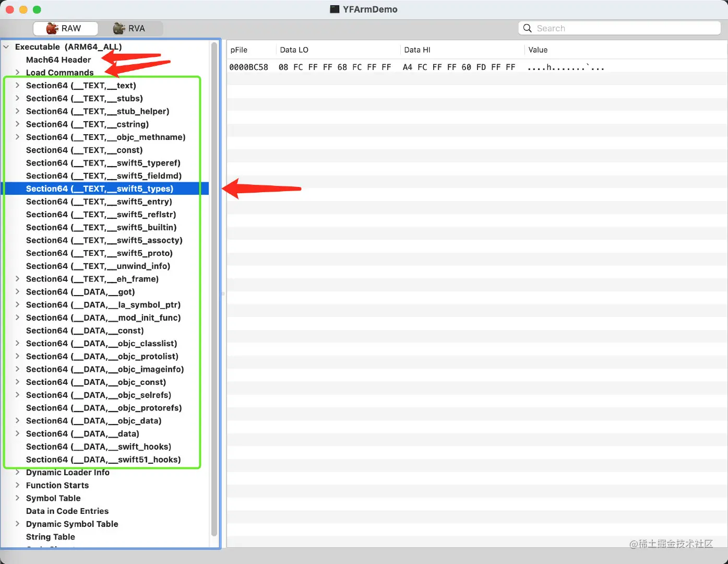Expand Section64 (__DATA,__objc_data) chevron
728x564 pixels.
17,420
